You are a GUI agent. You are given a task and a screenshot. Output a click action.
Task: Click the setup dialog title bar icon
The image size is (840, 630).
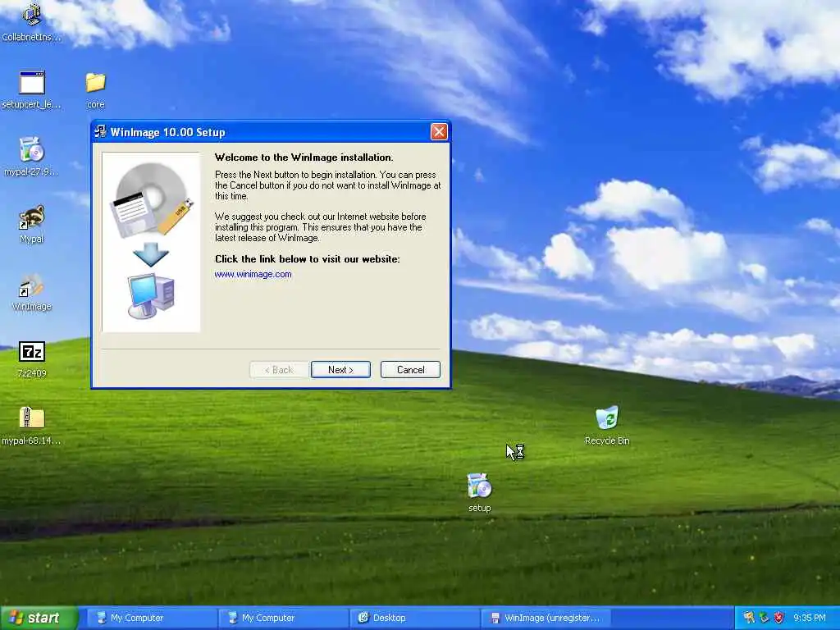100,131
